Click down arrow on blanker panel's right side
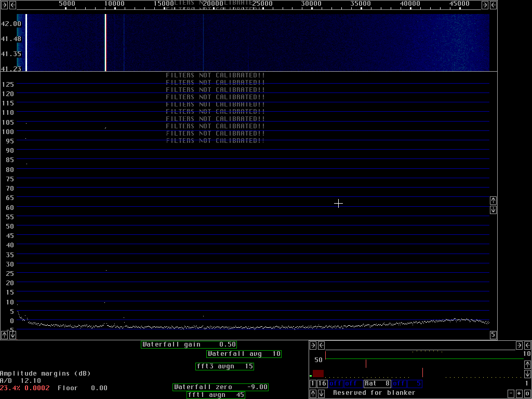Image resolution: width=532 pixels, height=399 pixels. [528, 374]
